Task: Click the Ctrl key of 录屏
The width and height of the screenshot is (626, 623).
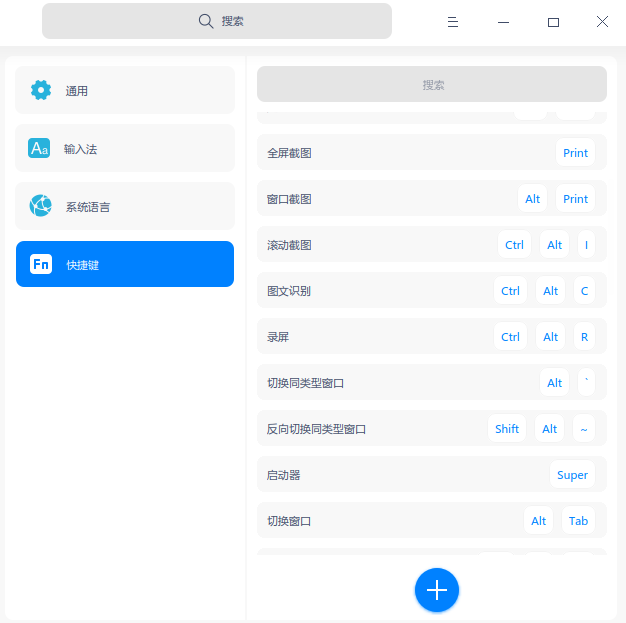Action: tap(510, 337)
